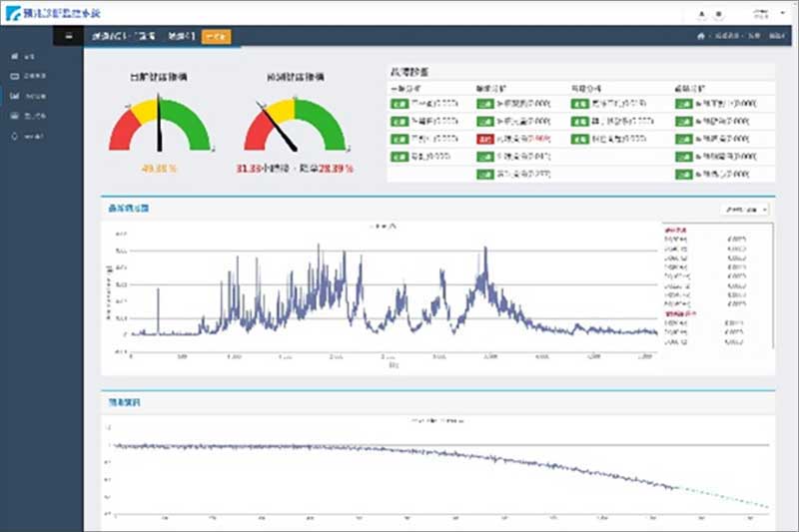Click the blue spectrum line chart area
Viewport: 799px width, 532px height.
[x=394, y=292]
